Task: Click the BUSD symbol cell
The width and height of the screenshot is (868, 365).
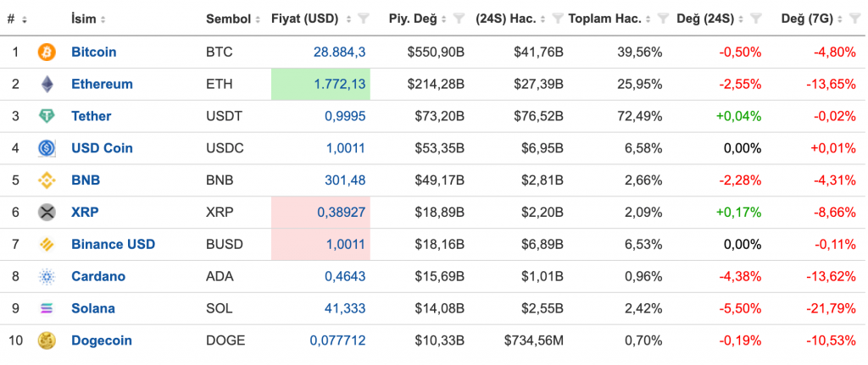Action: click(x=224, y=245)
